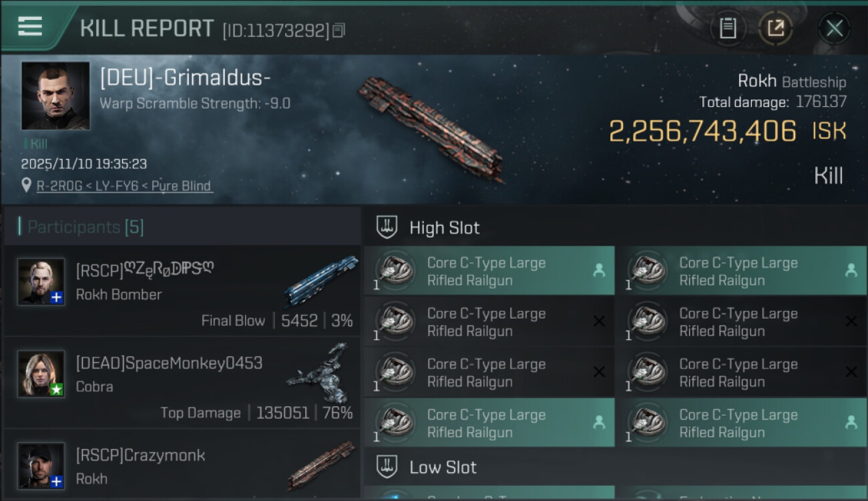
Task: View -Grimaldus- pilot portrait
Action: click(x=55, y=96)
